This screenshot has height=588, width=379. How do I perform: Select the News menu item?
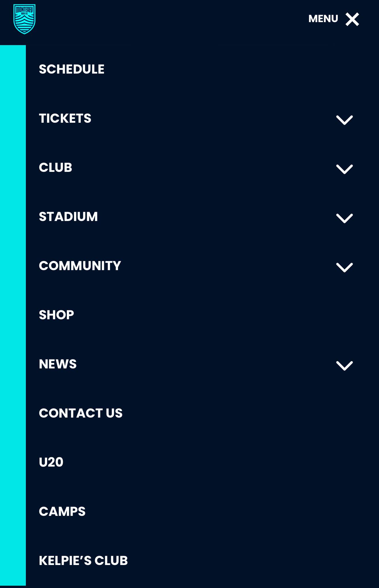(x=58, y=364)
